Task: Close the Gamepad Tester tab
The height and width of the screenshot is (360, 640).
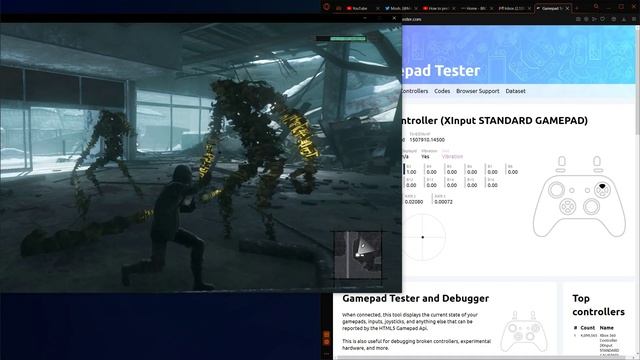Action: [567, 8]
